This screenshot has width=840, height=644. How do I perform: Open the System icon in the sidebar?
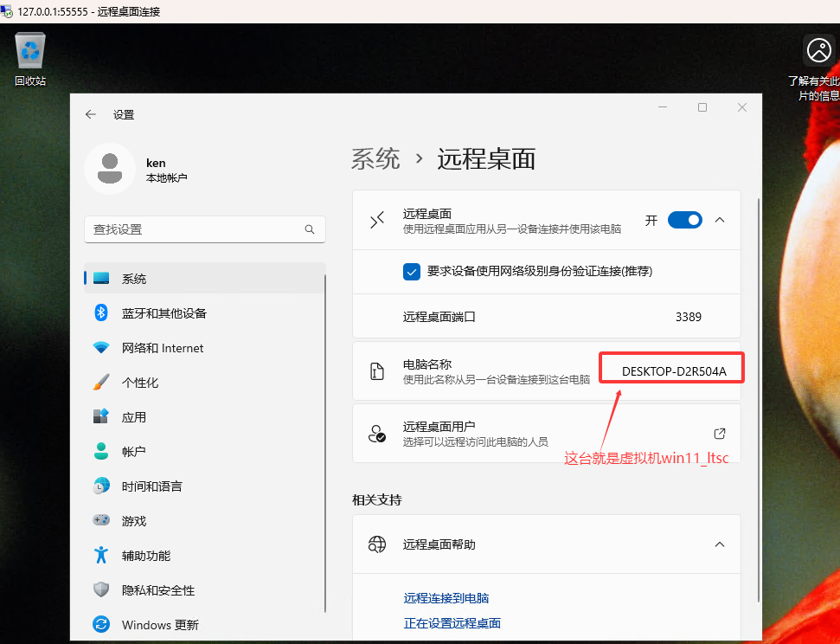coord(101,279)
